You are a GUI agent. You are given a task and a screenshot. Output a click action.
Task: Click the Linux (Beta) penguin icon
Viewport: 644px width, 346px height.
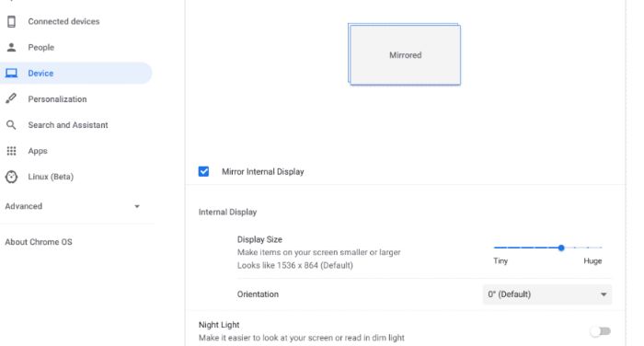tap(11, 177)
